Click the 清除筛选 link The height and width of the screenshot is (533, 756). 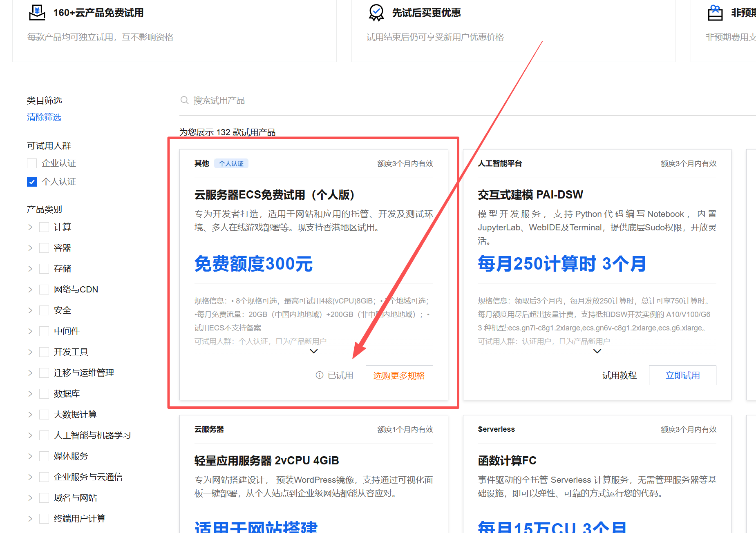pos(44,117)
